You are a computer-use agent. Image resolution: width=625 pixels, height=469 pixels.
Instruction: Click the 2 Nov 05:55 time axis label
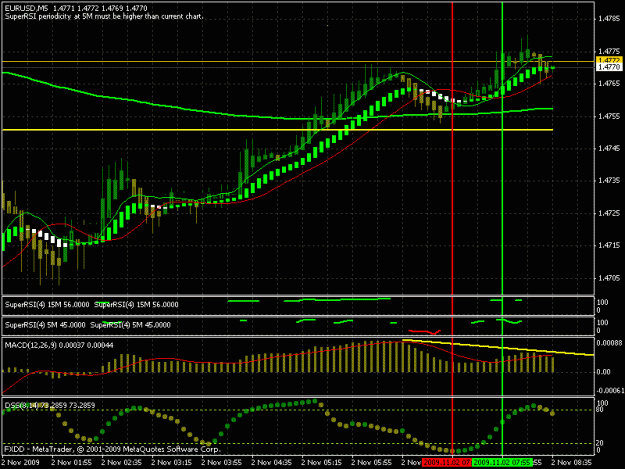(x=371, y=462)
